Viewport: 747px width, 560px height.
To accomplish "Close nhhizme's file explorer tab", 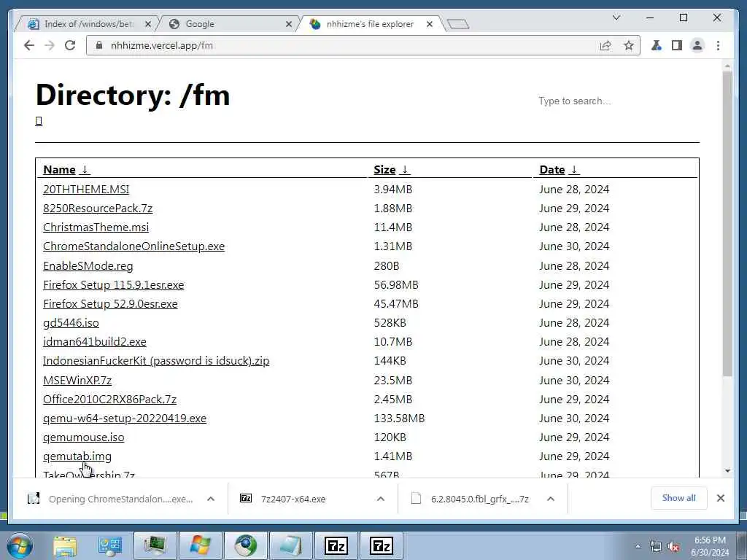I will click(429, 24).
